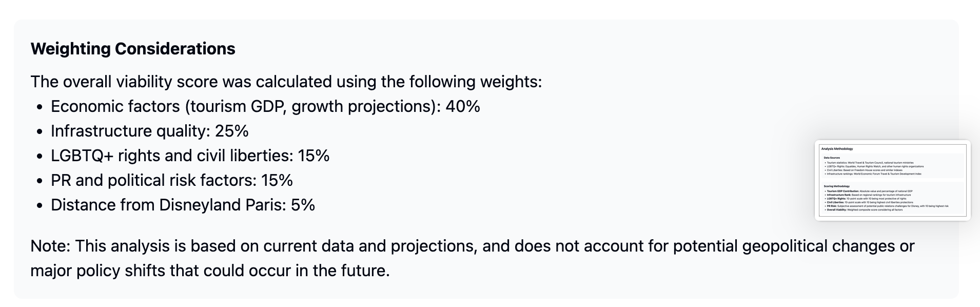Screen dimensions: 980x307
Task: Click the '5%' distance weight value
Action: click(x=303, y=205)
